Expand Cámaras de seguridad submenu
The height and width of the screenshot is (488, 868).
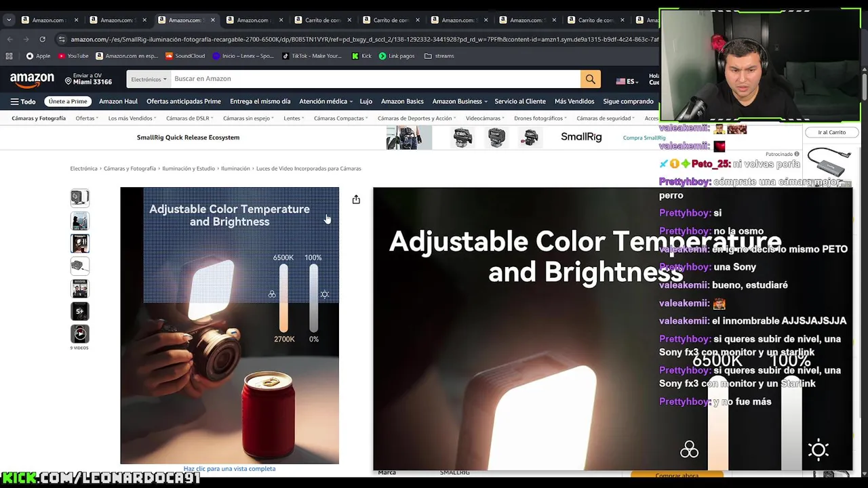(606, 118)
